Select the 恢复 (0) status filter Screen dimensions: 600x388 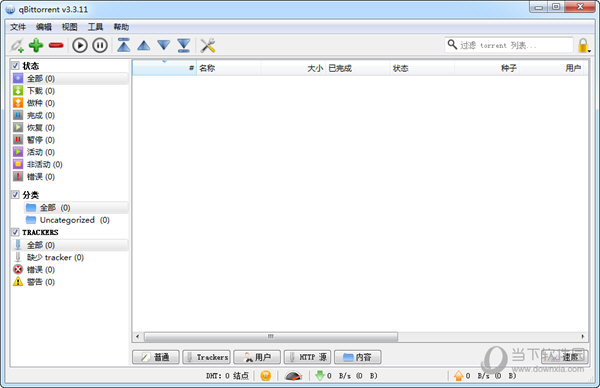tap(70, 127)
